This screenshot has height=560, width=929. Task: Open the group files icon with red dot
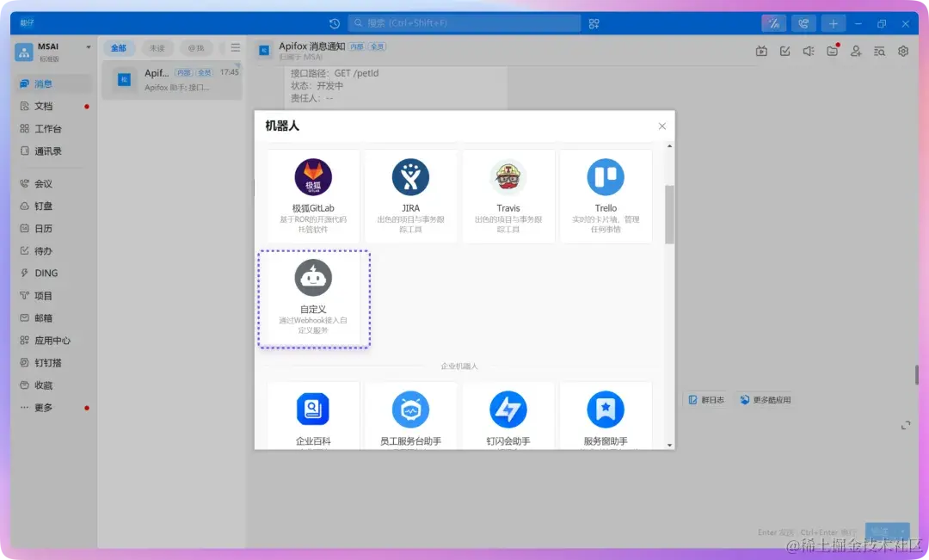point(833,51)
